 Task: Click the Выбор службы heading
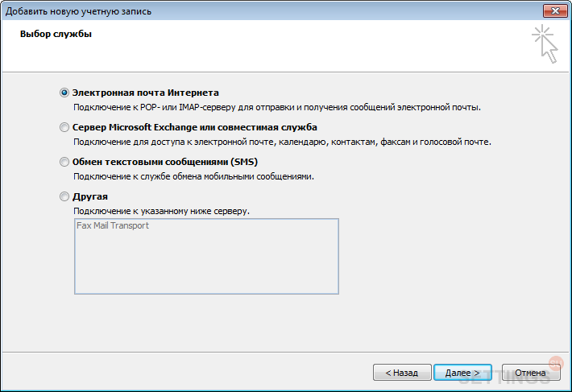click(x=56, y=35)
